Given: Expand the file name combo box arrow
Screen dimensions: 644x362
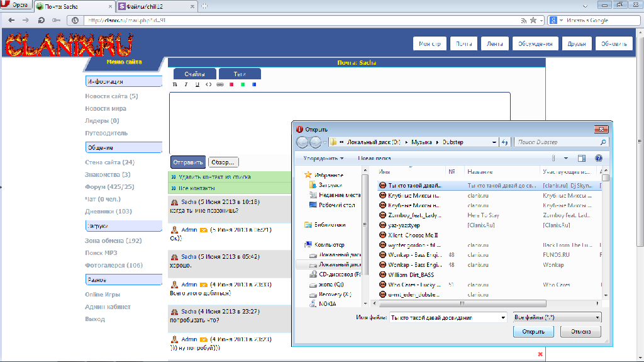Looking at the screenshot, I should tap(502, 318).
